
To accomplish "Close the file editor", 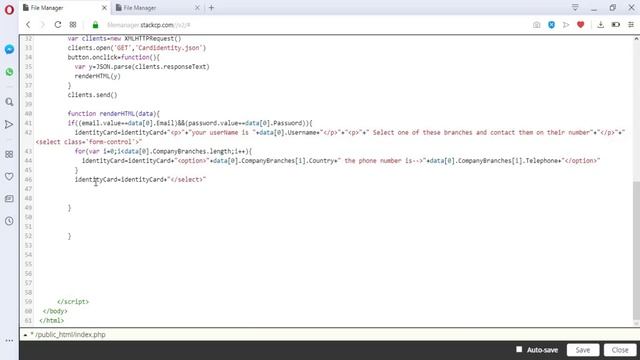I will pyautogui.click(x=620, y=350).
